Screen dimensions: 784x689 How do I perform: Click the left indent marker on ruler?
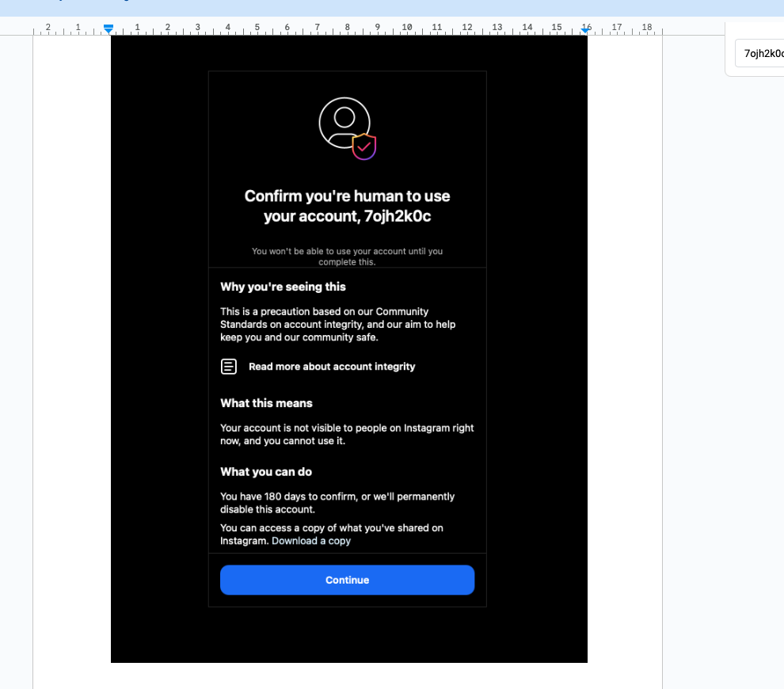(x=108, y=29)
